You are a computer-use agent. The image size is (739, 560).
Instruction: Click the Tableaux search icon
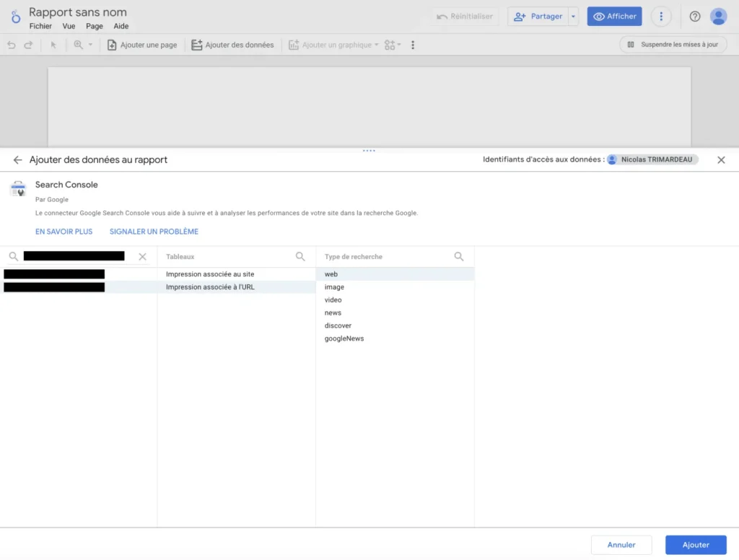300,256
